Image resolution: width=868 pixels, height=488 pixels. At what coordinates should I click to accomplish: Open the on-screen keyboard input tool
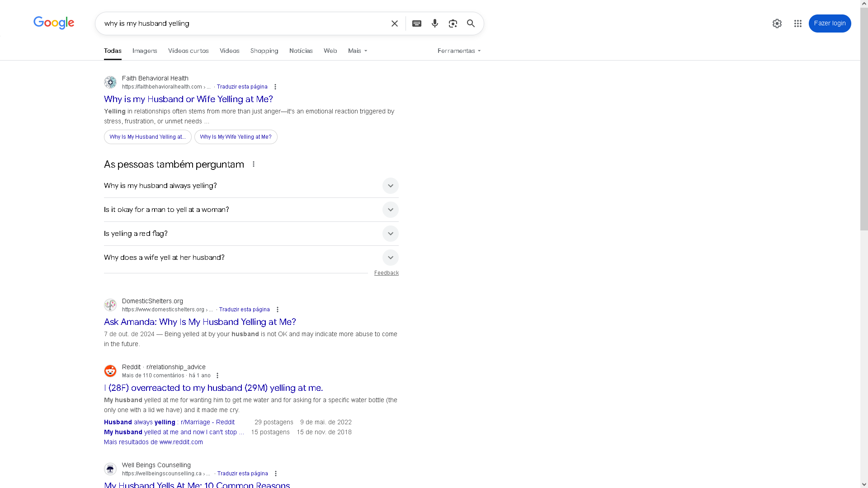click(417, 23)
